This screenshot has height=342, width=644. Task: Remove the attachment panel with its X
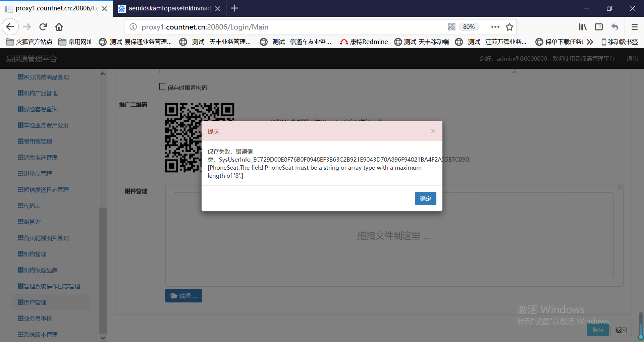click(620, 187)
